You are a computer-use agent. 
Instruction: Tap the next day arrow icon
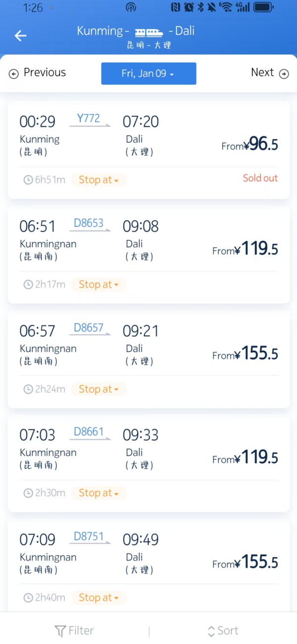pos(284,74)
